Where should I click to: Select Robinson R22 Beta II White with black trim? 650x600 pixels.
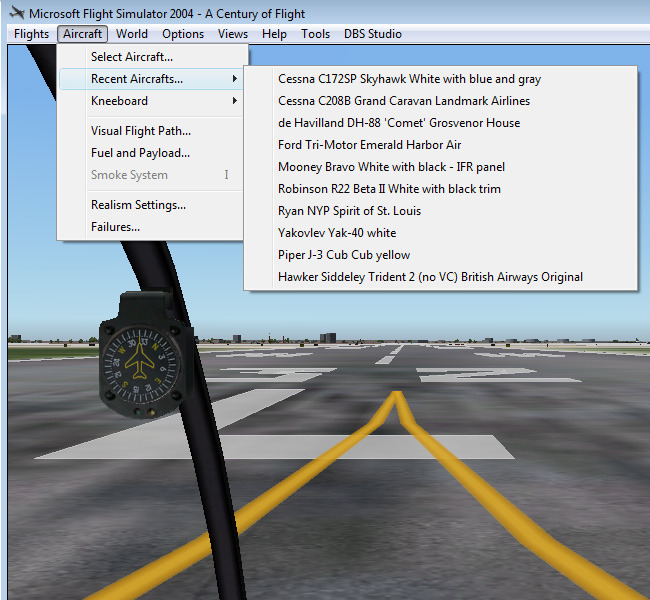(x=440, y=189)
